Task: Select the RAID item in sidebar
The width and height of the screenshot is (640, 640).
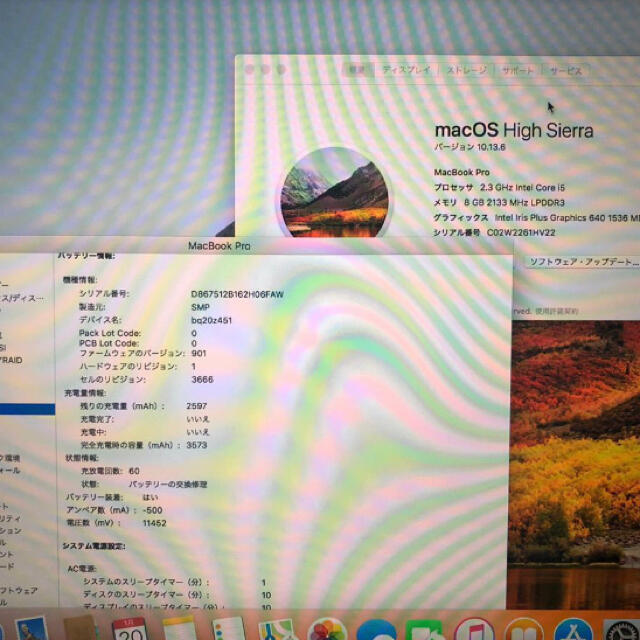Action: point(11,360)
